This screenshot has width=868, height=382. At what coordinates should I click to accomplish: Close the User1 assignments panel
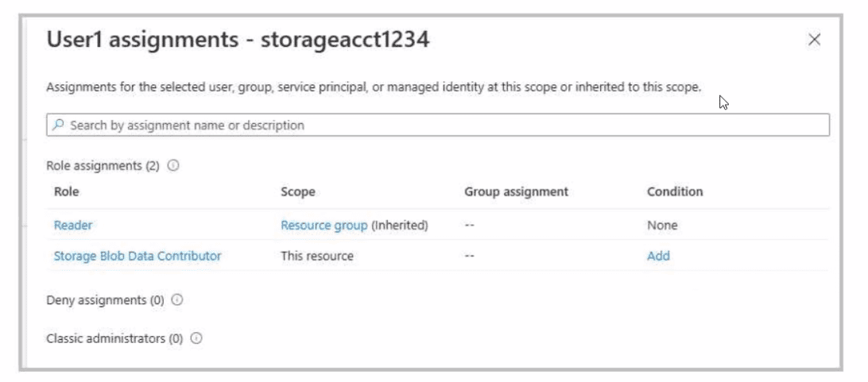pos(813,41)
